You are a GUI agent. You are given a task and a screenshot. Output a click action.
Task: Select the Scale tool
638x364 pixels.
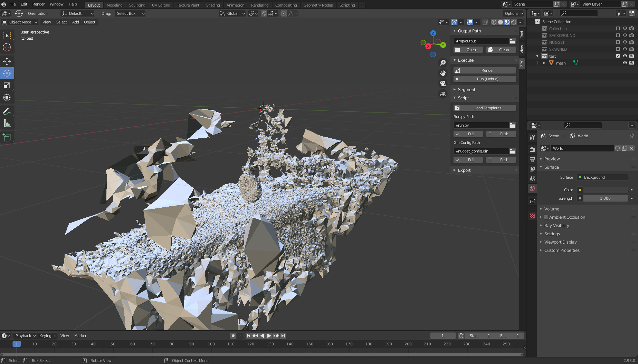tap(7, 86)
